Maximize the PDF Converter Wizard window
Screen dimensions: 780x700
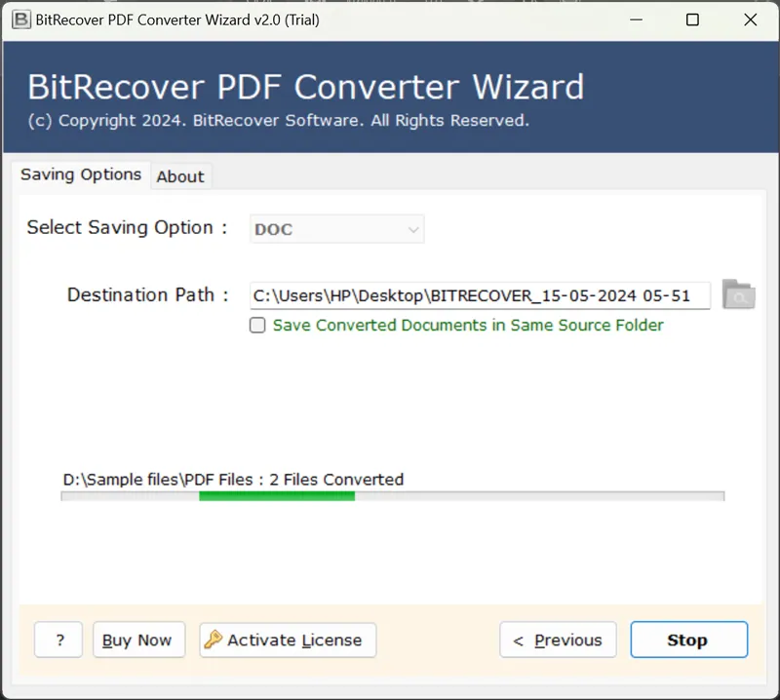(692, 19)
